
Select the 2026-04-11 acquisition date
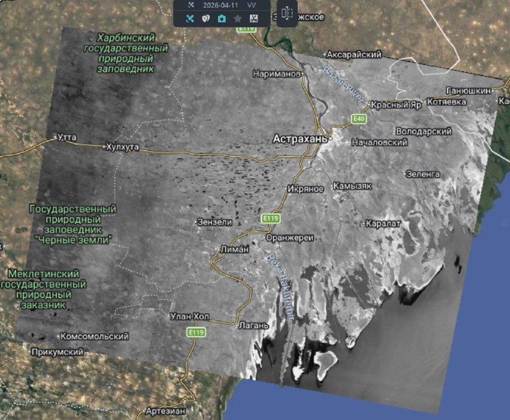[x=219, y=5]
